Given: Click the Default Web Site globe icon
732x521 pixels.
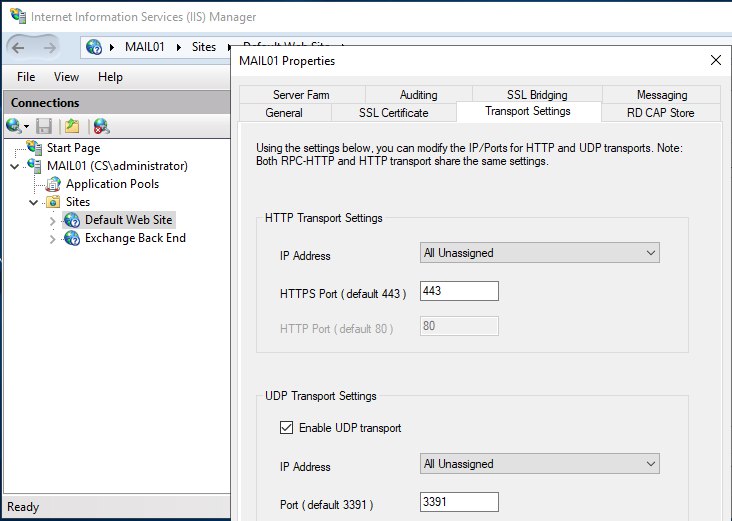Looking at the screenshot, I should click(x=72, y=220).
